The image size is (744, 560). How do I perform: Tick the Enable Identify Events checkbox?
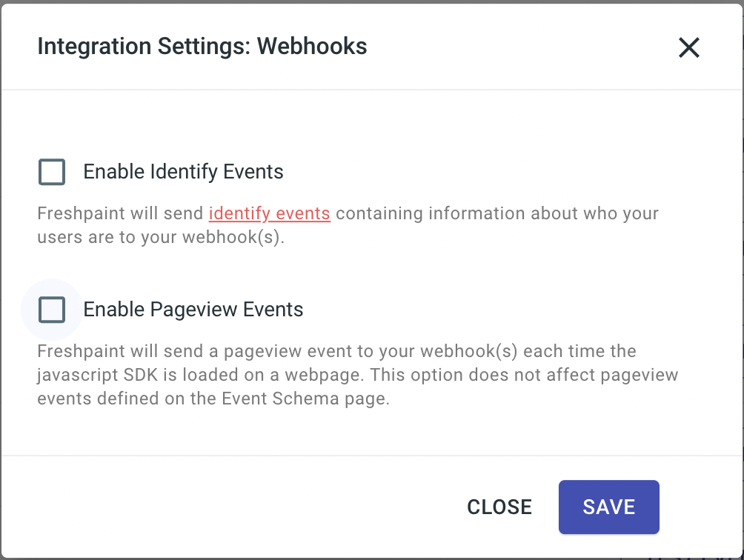52,172
